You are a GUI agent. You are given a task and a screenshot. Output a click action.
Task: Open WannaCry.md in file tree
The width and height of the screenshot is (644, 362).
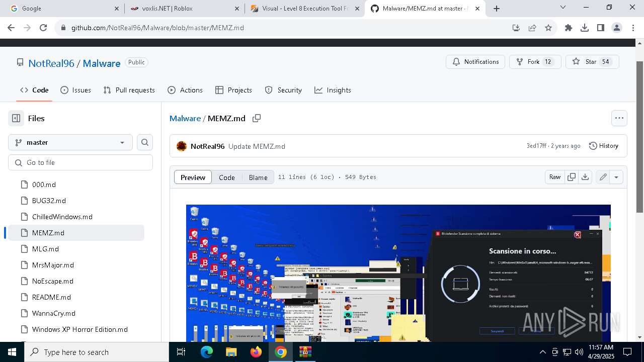click(x=54, y=313)
